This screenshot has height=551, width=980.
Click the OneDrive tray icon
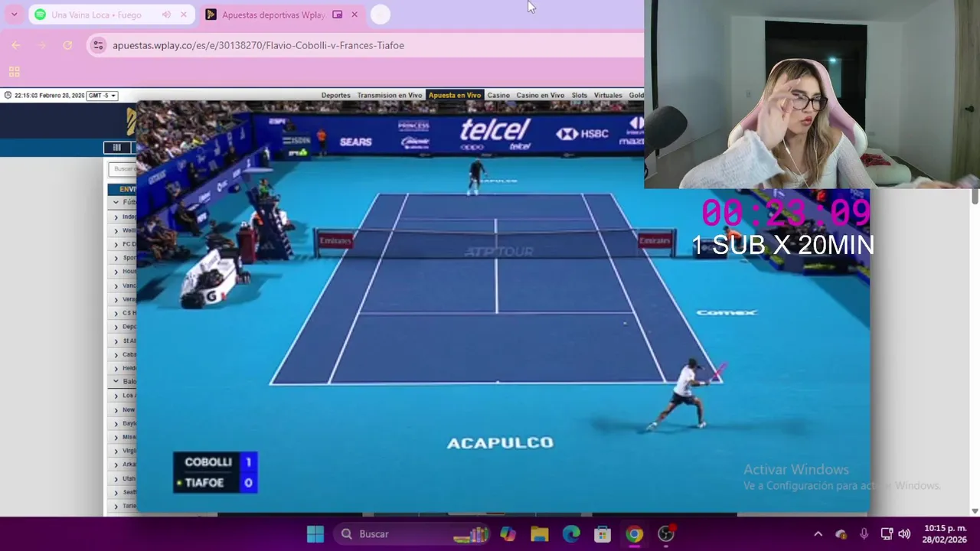tap(841, 534)
